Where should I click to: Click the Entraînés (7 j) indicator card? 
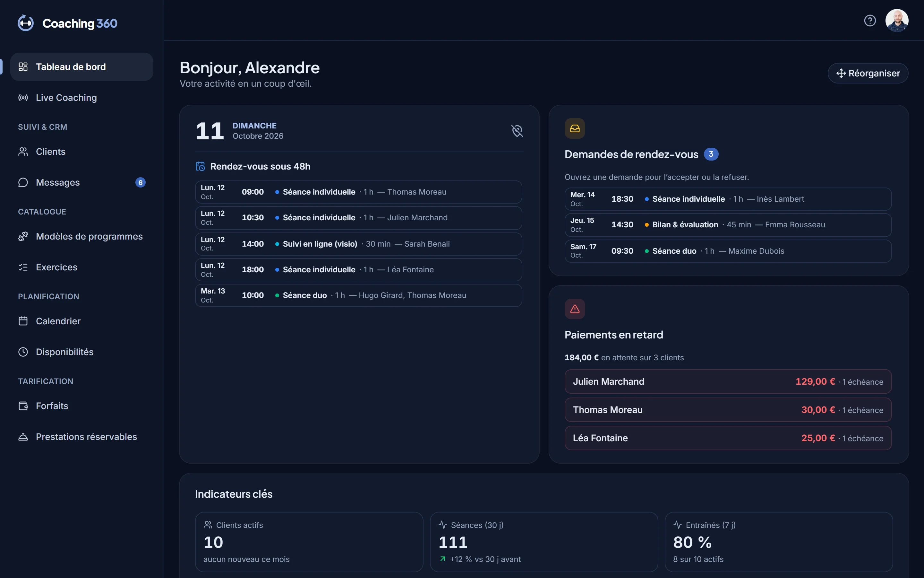(x=779, y=542)
